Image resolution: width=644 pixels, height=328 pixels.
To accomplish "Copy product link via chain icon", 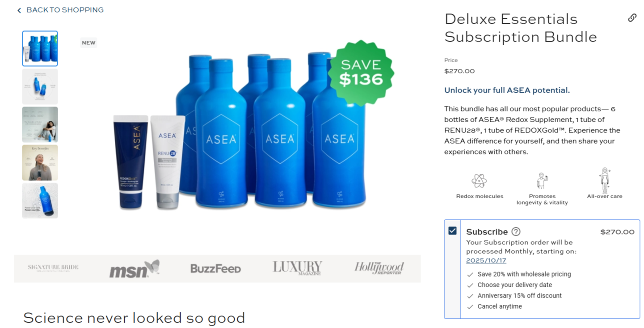I will pyautogui.click(x=632, y=18).
